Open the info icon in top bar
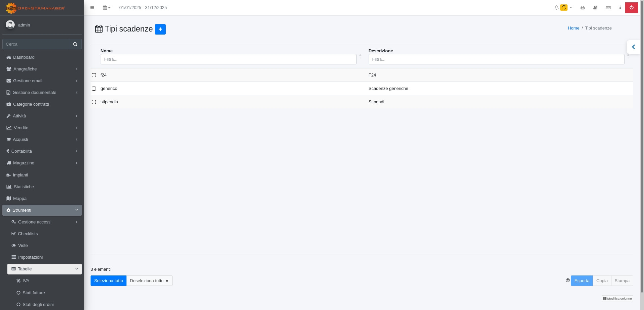Screen dimensions: 644x310 [620, 8]
